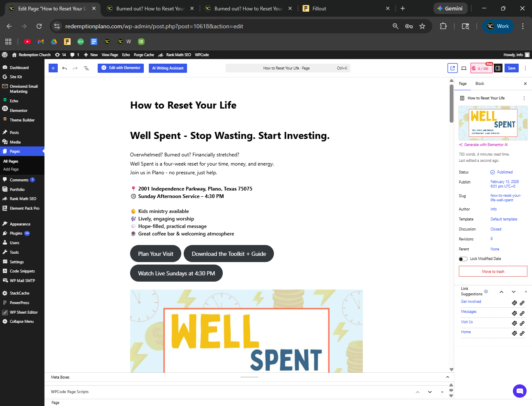Open Plugins in the admin sidebar
Screen dimensions: 532x406
point(16,233)
